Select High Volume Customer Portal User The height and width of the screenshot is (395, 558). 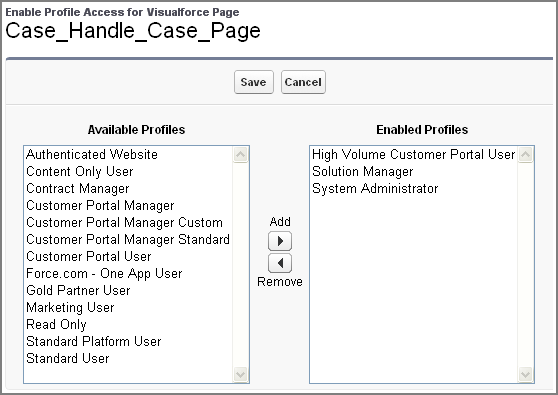(414, 154)
